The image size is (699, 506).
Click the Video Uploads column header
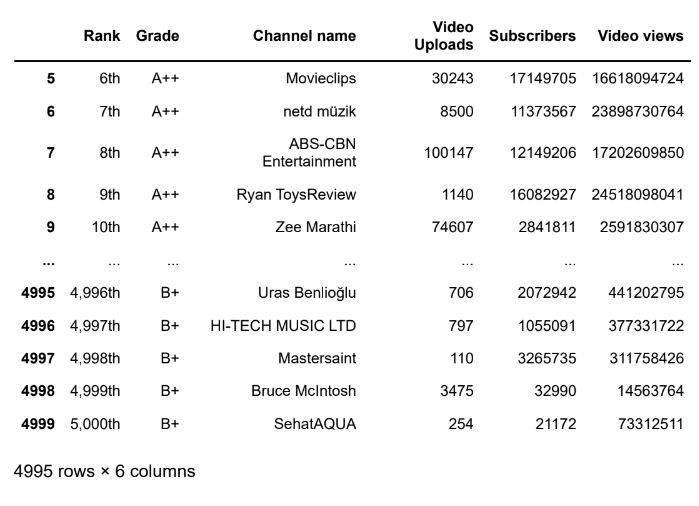tap(444, 36)
